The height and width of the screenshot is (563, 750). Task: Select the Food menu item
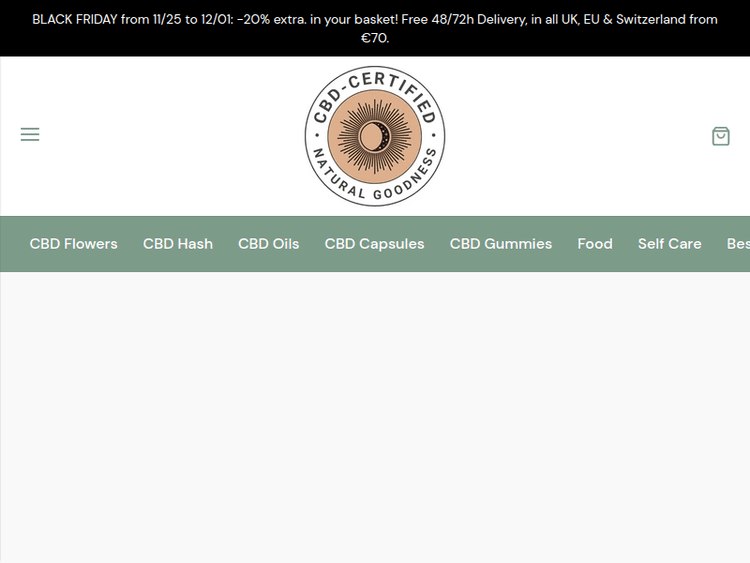coord(595,244)
